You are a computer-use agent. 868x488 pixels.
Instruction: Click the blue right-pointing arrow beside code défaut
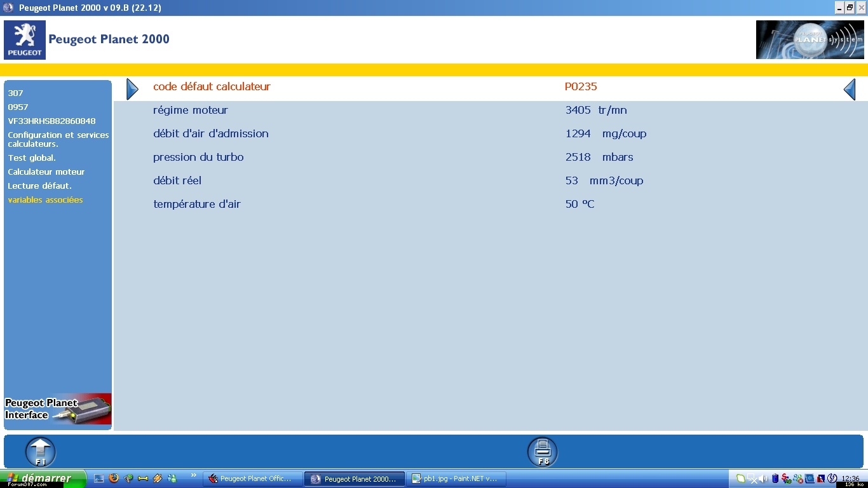pos(132,89)
